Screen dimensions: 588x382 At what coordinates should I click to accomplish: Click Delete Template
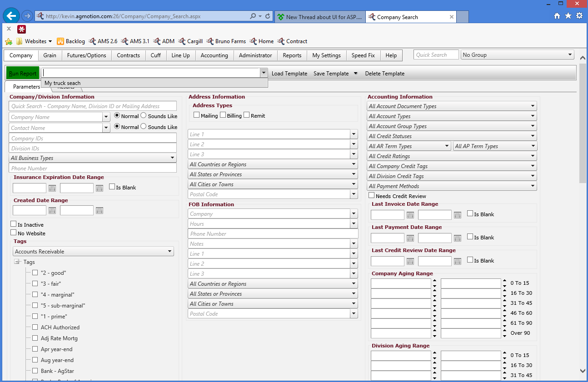[x=385, y=74]
